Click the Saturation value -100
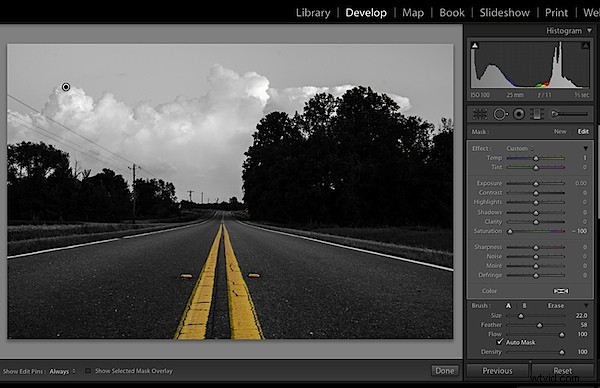 580,231
